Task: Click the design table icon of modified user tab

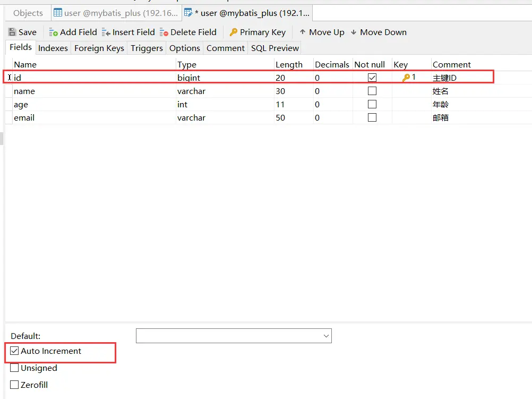Action: click(x=188, y=13)
